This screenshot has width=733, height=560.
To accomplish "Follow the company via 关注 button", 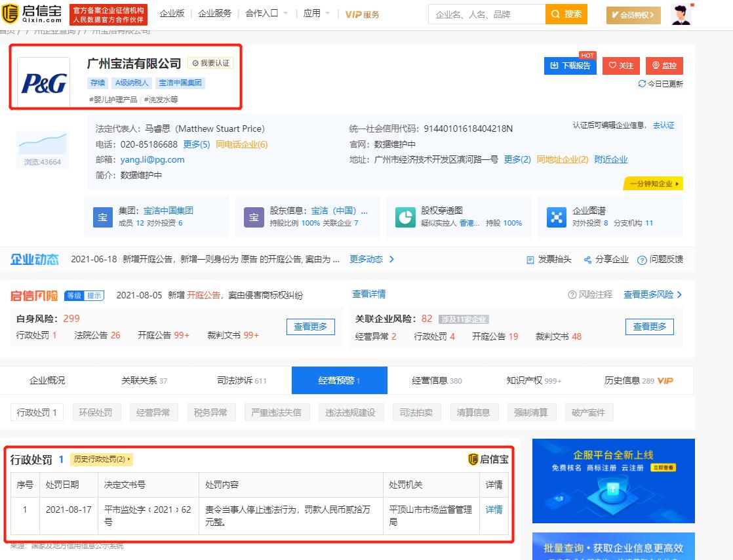I will click(x=620, y=66).
